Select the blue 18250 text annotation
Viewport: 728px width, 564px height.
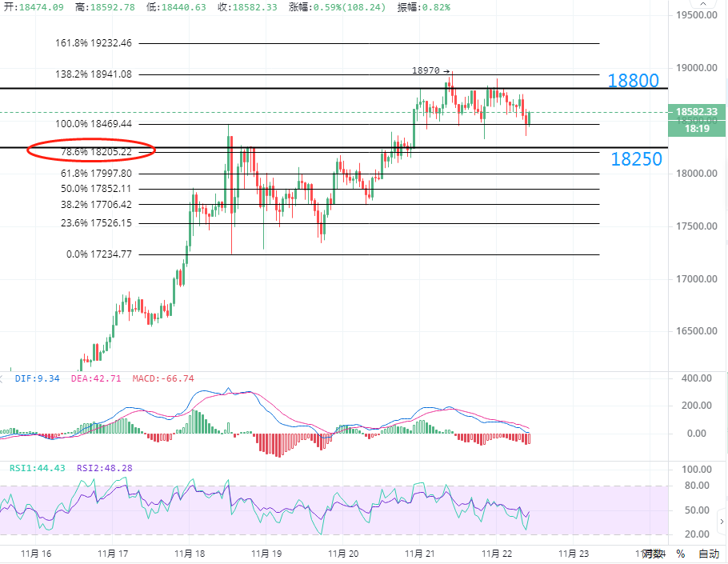pos(636,159)
